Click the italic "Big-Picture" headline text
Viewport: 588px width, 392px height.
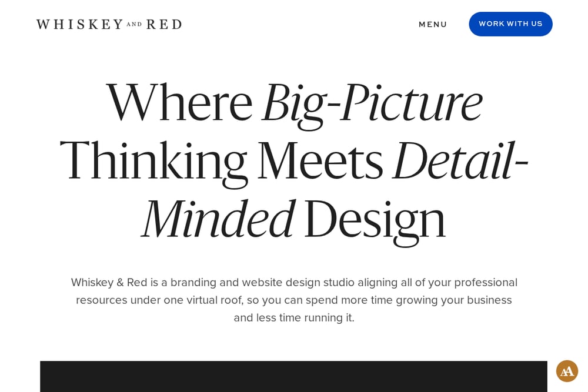[372, 104]
